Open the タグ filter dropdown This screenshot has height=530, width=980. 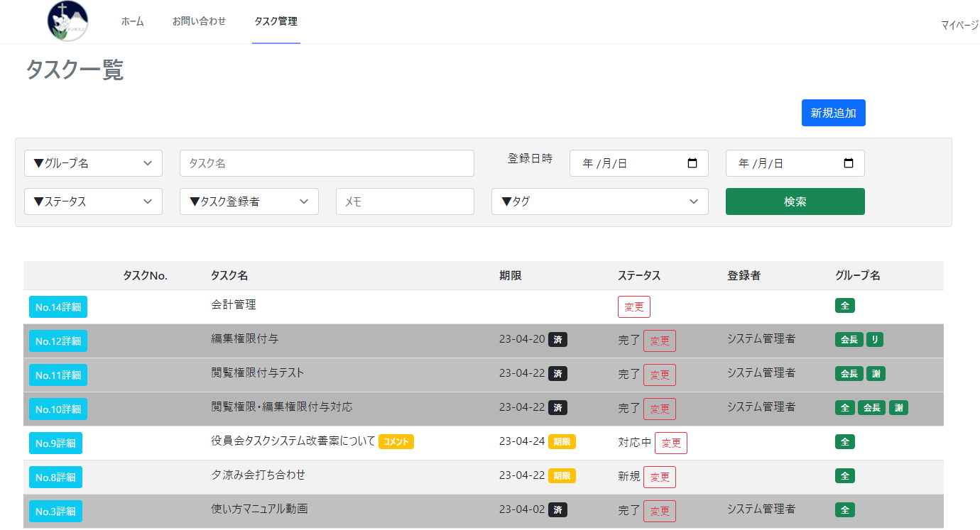[599, 201]
